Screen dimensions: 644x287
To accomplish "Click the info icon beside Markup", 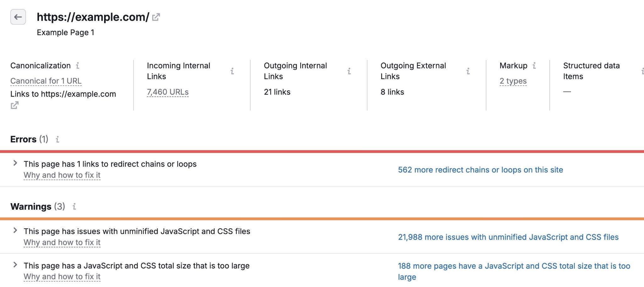I will [535, 66].
